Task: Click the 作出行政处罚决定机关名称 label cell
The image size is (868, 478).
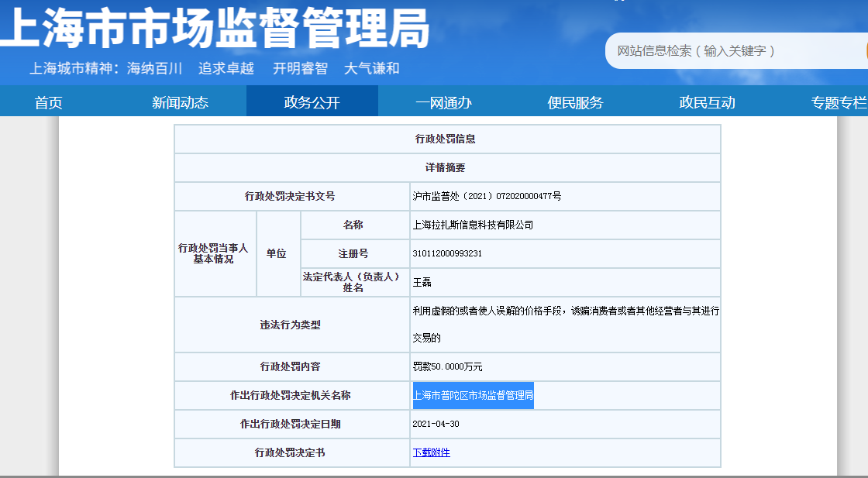Action: 292,396
